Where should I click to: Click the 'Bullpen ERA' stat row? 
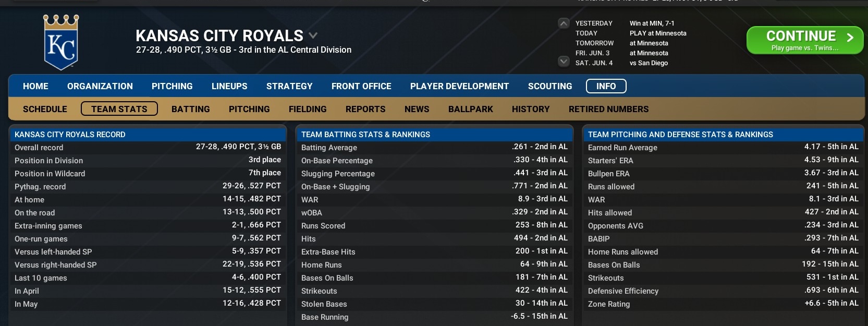[x=723, y=173]
